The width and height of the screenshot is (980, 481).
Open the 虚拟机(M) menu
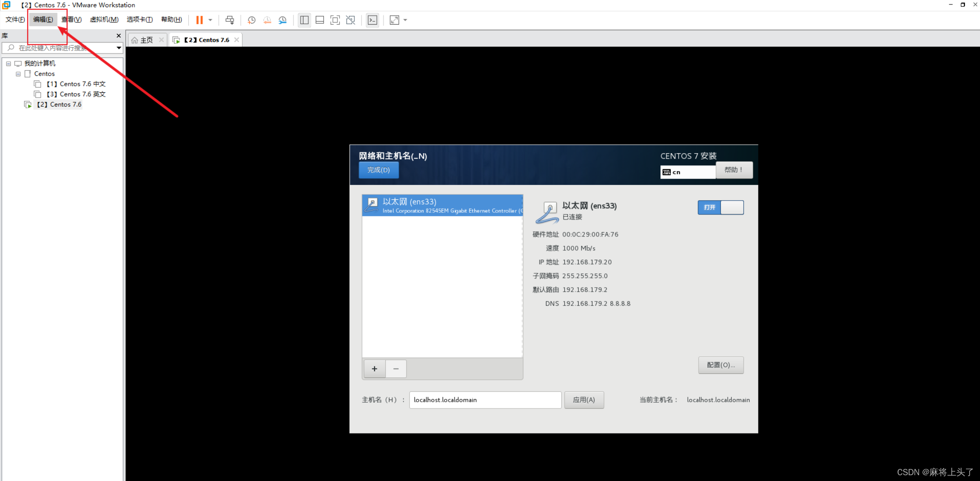104,19
